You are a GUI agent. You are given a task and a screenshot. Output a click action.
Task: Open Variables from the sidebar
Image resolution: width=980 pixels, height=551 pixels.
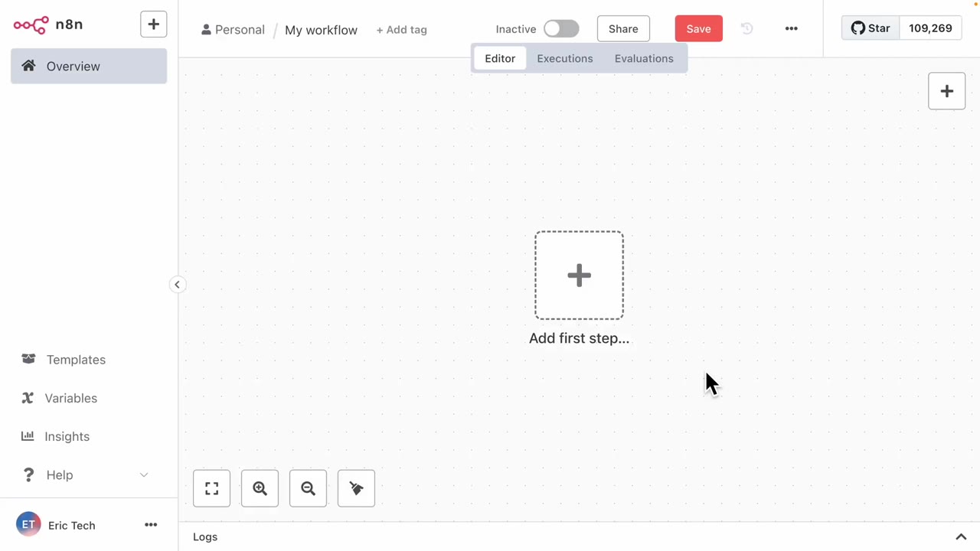click(x=71, y=398)
